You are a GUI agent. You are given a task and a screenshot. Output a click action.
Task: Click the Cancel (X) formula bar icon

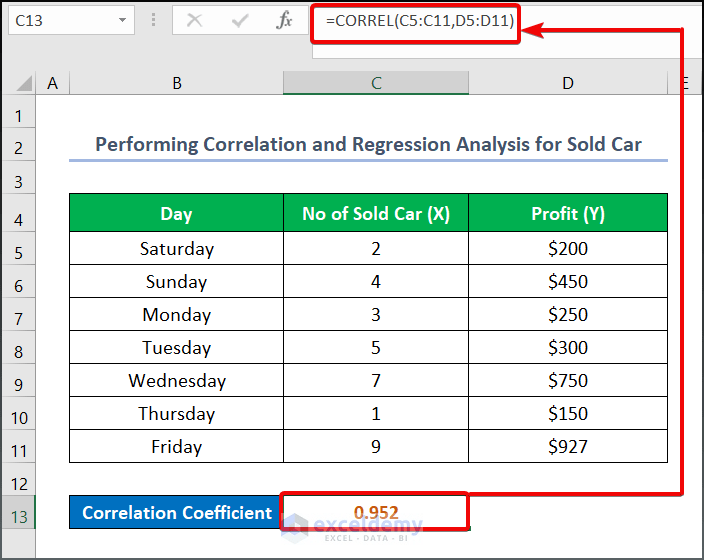(194, 20)
